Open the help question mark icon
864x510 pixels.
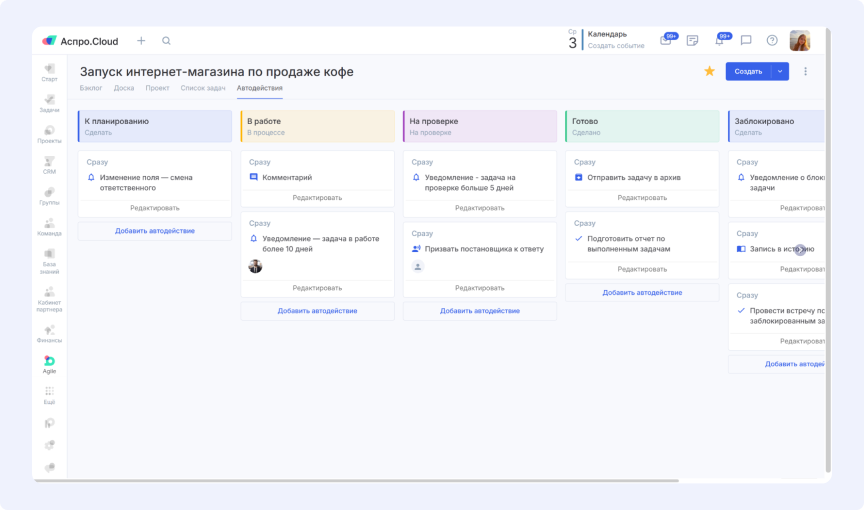click(772, 41)
